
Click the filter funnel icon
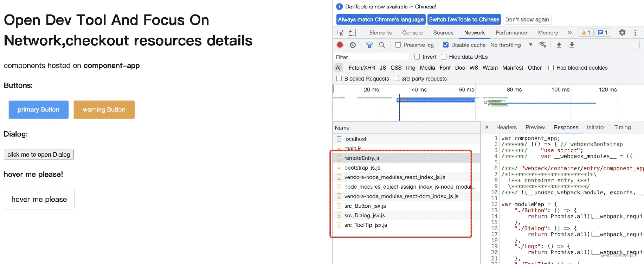pos(369,45)
